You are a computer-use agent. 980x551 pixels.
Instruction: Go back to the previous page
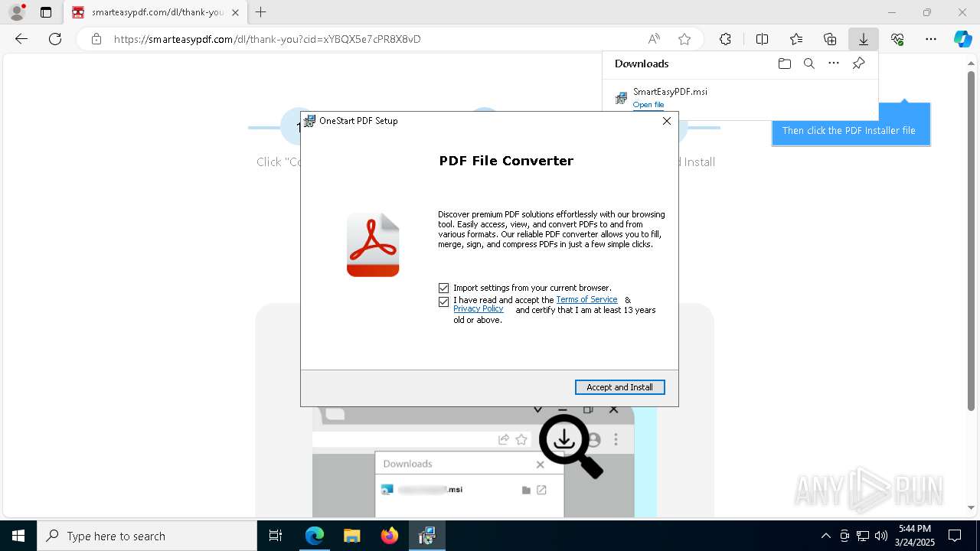(x=21, y=39)
